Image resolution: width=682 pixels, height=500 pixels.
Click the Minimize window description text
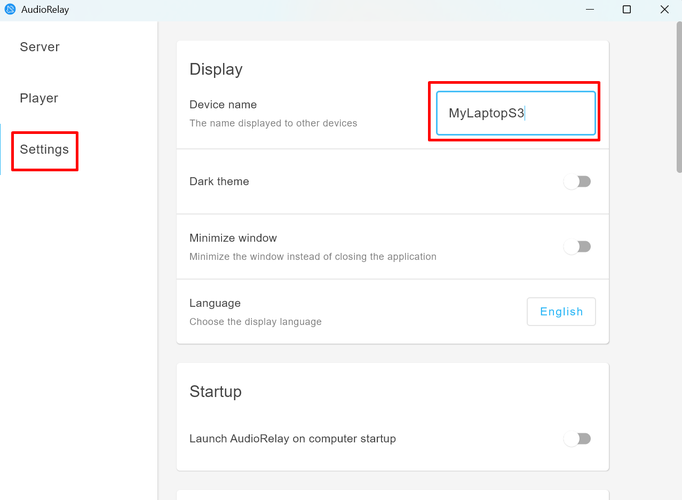pos(312,257)
